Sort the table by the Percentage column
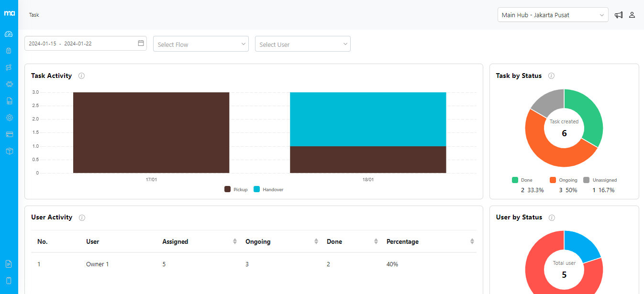644x294 pixels. tap(473, 241)
